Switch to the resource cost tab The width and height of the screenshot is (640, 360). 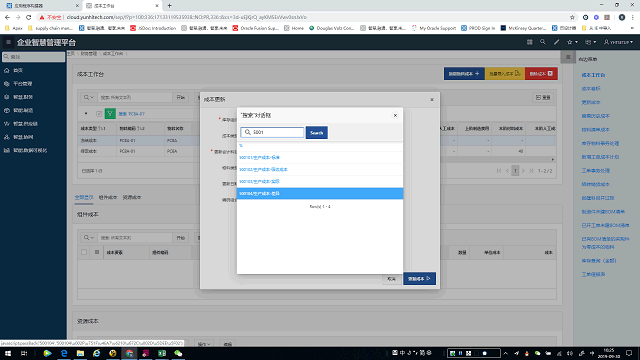[x=132, y=198]
